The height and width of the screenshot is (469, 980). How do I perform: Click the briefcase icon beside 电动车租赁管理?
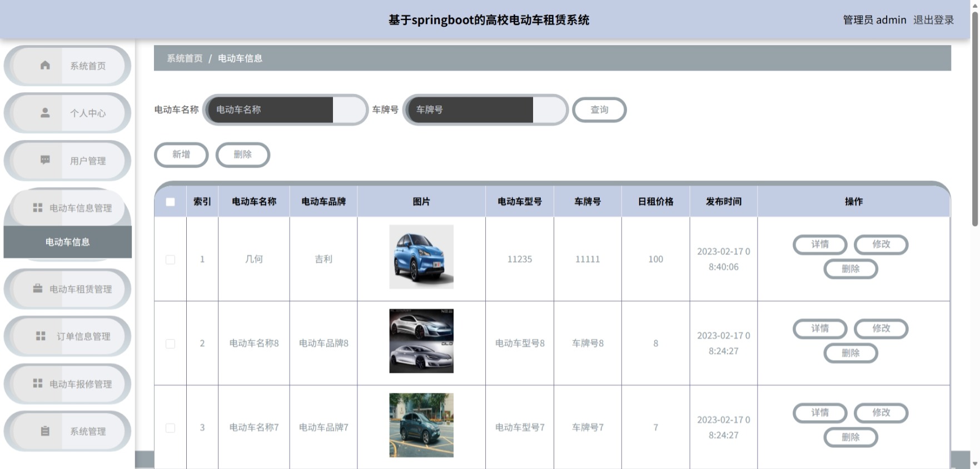[37, 288]
